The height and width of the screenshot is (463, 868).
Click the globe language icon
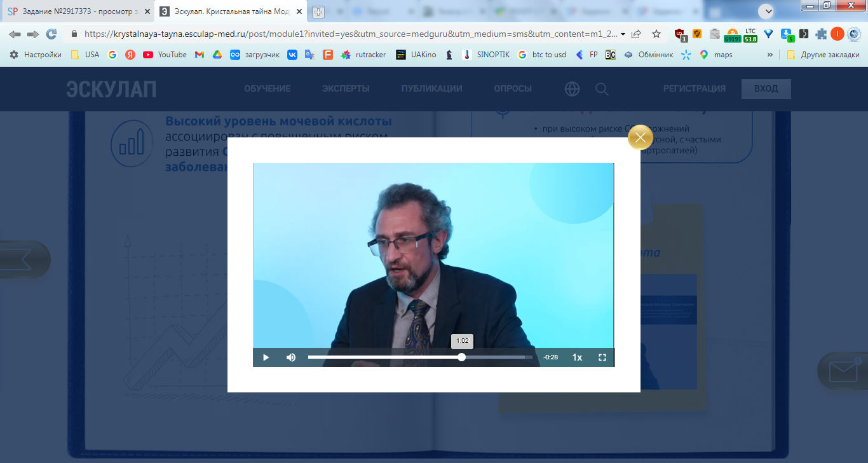pyautogui.click(x=572, y=89)
